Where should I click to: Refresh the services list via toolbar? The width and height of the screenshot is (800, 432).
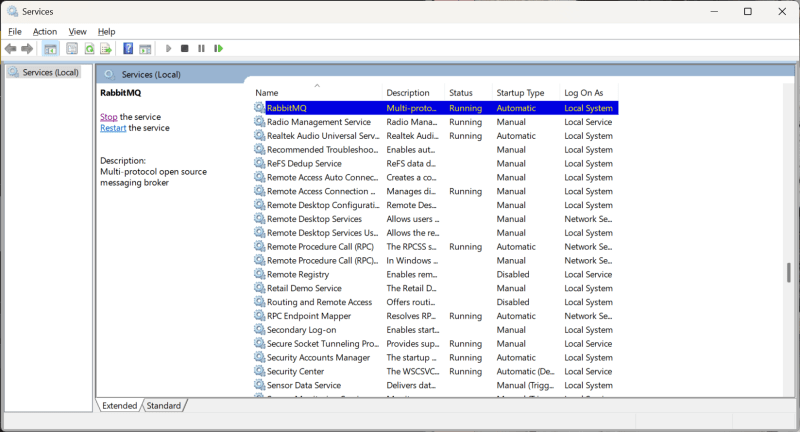(x=89, y=48)
